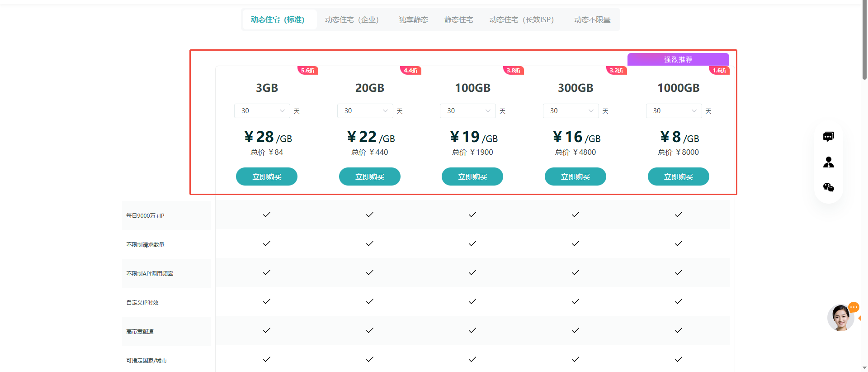Viewport: 868px width, 372px height.
Task: Click the 3.2折 badge on 300GB plan
Action: click(x=616, y=71)
